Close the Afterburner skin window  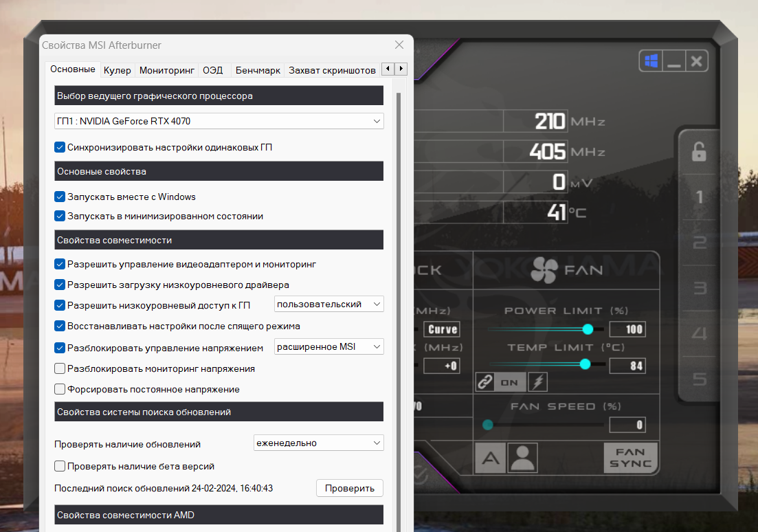(x=697, y=61)
